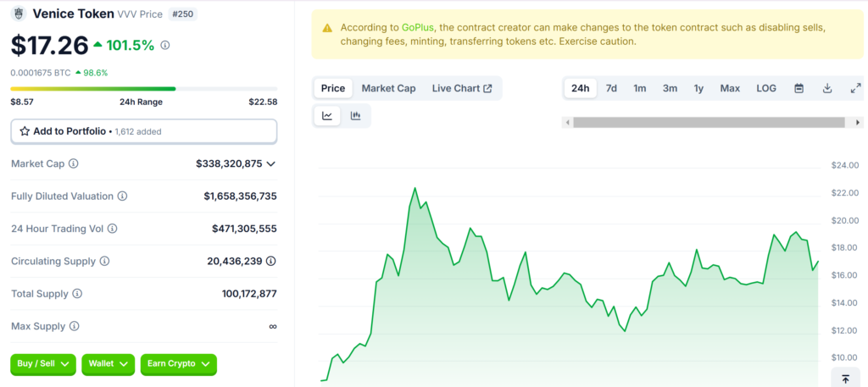Expand the chart to fullscreen
This screenshot has height=387, width=868.
click(855, 88)
